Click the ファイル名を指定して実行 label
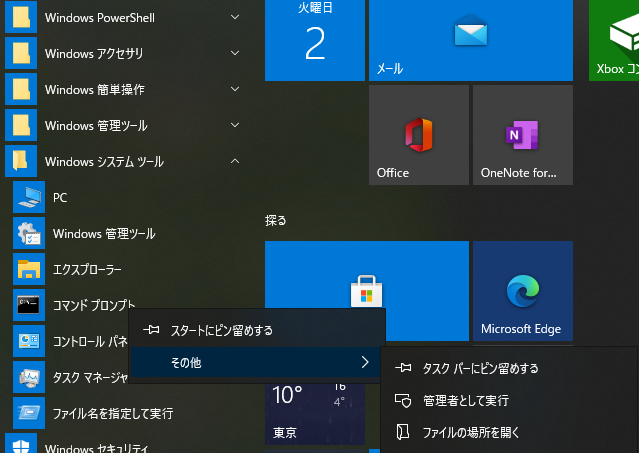Viewport: 639px width, 453px height. 113,414
